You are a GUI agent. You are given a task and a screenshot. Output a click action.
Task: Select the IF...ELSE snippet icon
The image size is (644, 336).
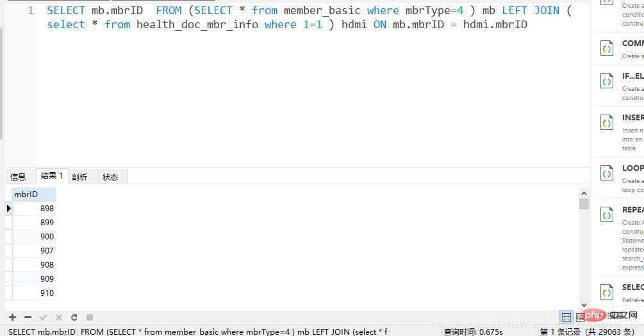(606, 81)
